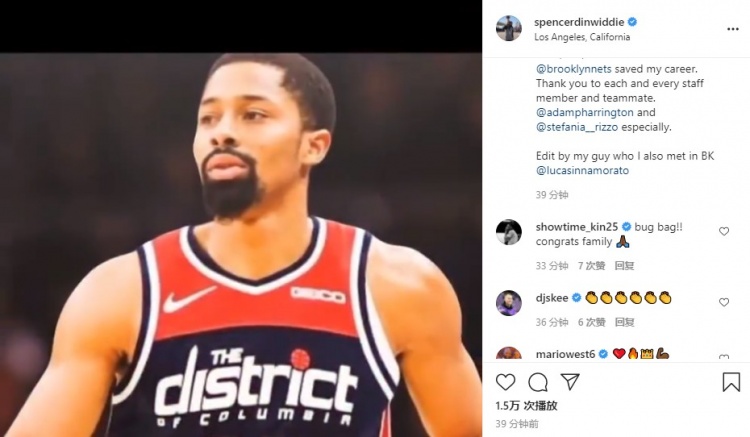Screen dimensions: 750x437
Task: Open the comment speech bubble icon
Action: pos(538,382)
